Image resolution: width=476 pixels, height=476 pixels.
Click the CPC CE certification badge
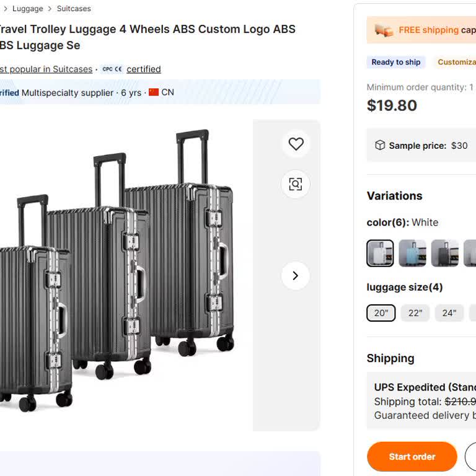tap(112, 69)
